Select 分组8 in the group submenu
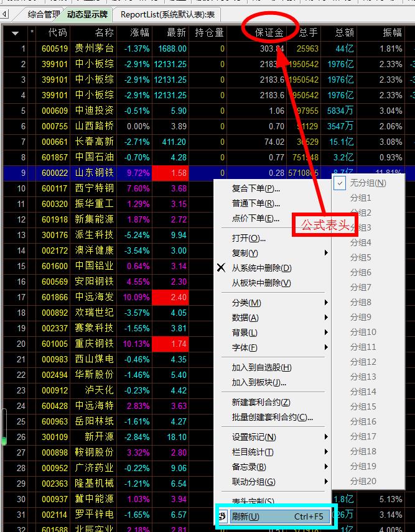 pos(360,302)
